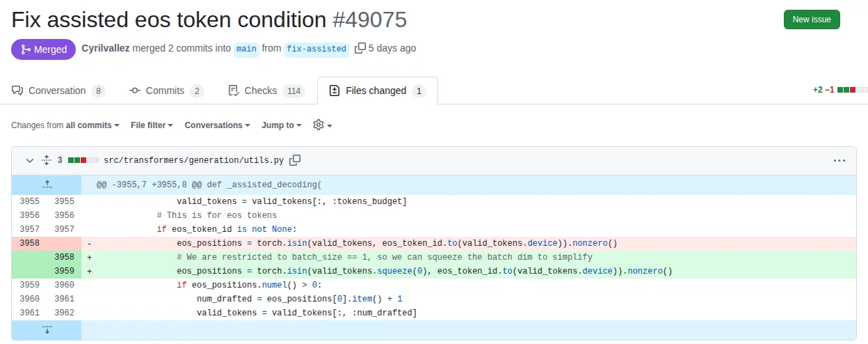Click the main branch link
Viewport: 868px width, 344px height.
click(246, 49)
